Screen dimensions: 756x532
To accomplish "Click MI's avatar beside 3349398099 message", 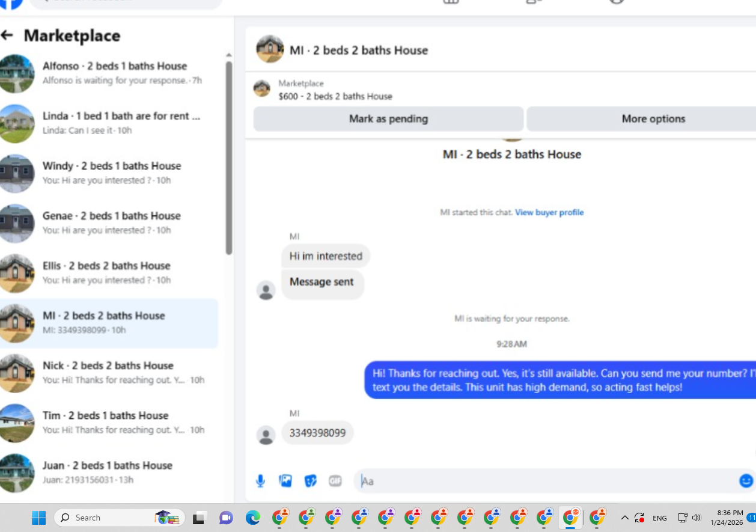I will [266, 435].
